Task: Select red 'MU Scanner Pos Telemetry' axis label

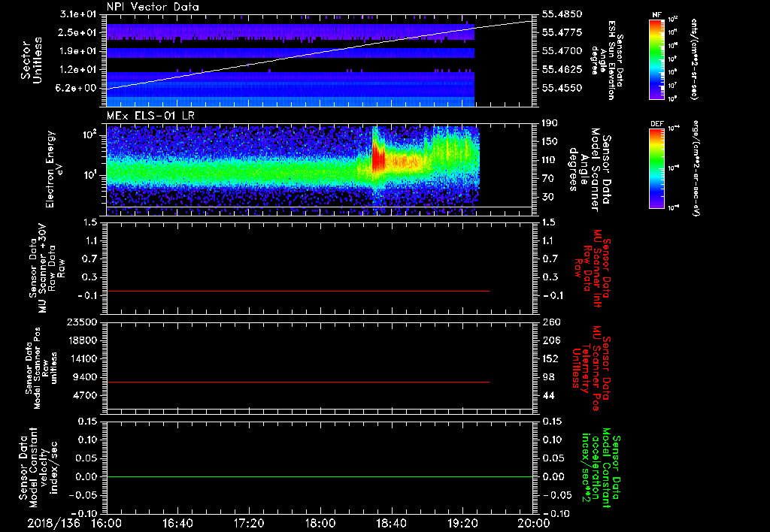Action: pos(593,369)
